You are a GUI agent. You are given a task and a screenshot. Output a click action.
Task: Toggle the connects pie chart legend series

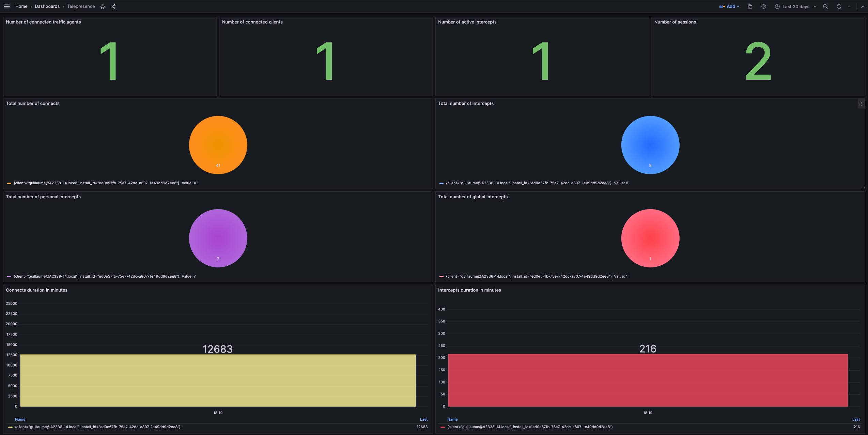click(96, 183)
